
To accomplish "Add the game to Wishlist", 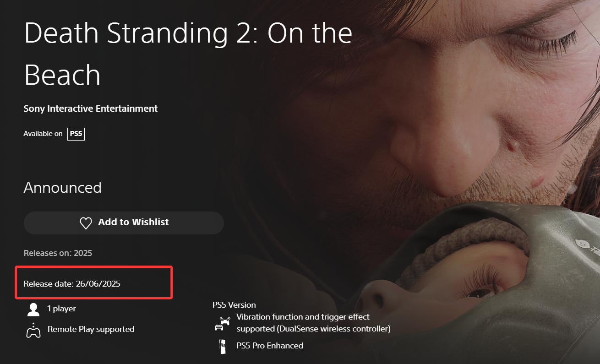I will tap(124, 223).
